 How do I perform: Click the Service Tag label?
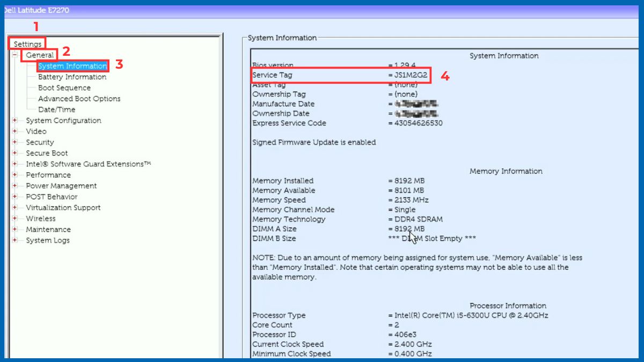(x=272, y=75)
